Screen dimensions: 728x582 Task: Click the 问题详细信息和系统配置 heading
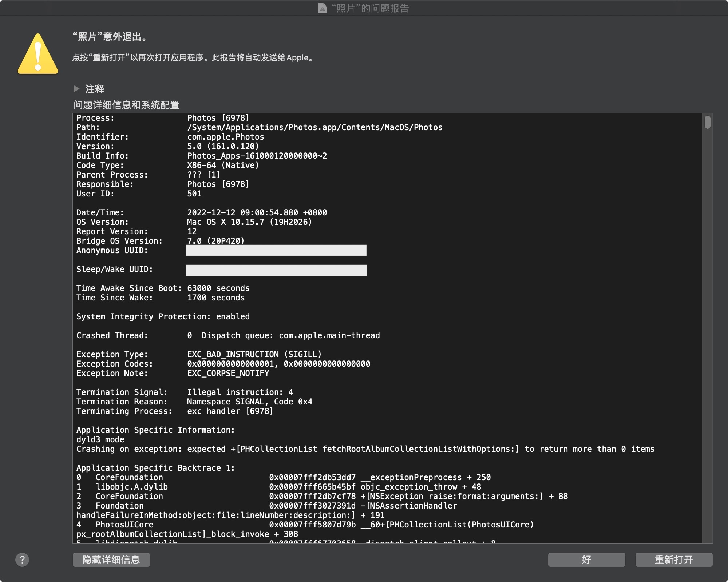tap(126, 105)
